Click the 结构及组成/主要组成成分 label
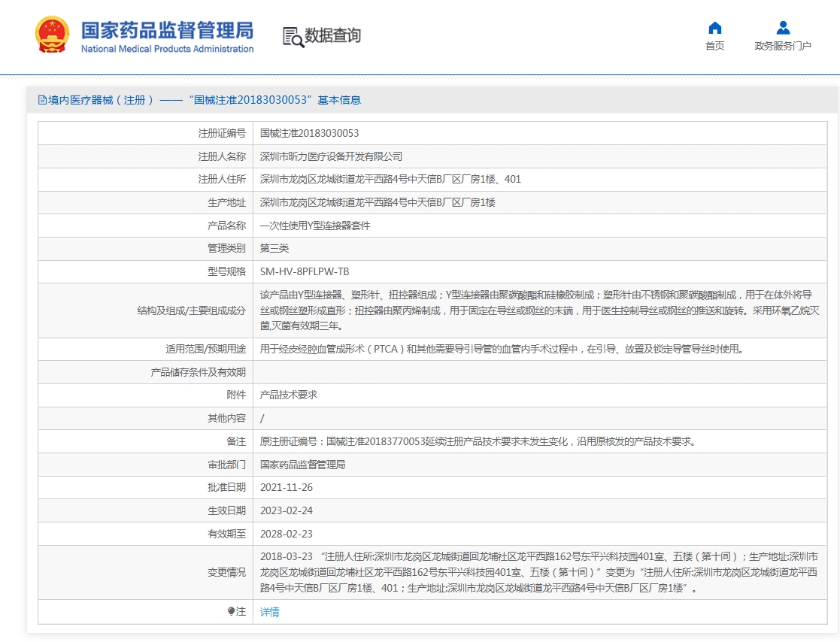This screenshot has height=642, width=840. coord(191,310)
